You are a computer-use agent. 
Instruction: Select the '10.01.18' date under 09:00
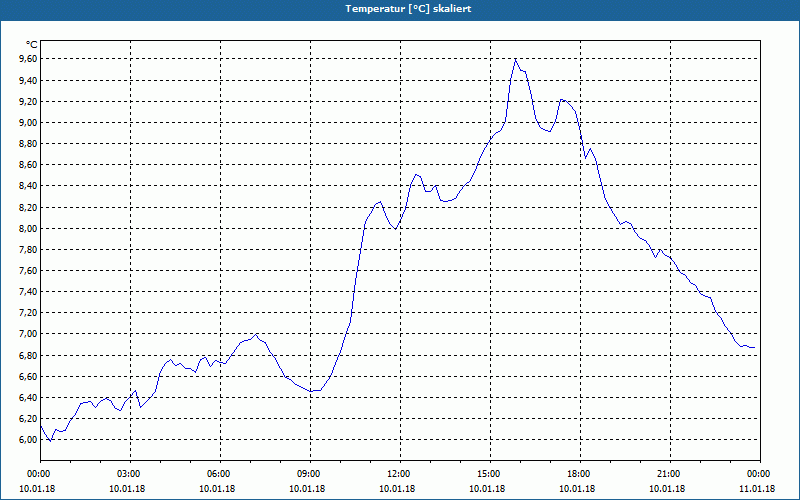(x=307, y=489)
